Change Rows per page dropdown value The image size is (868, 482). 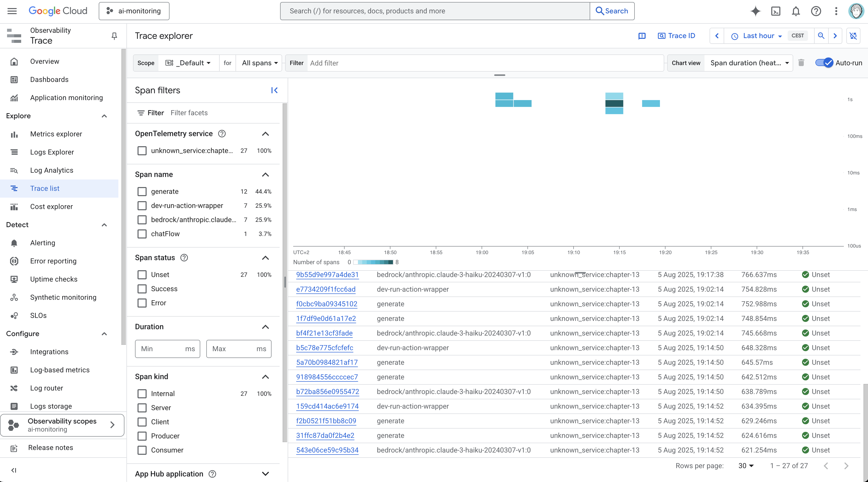[746, 466]
